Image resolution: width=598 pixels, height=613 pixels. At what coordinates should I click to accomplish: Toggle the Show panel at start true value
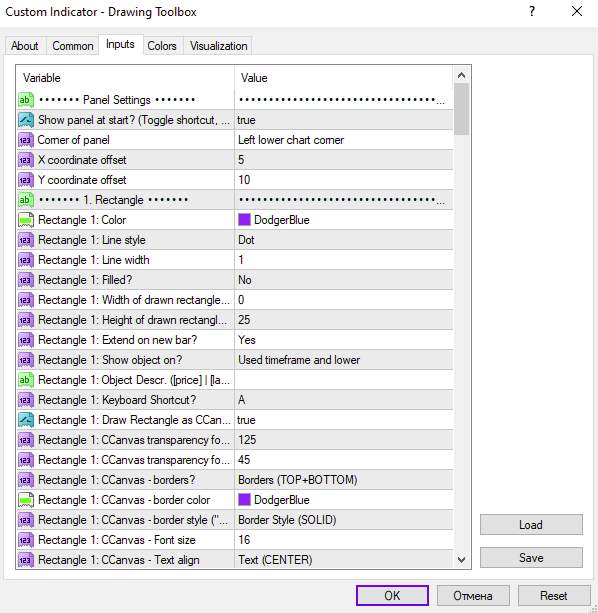coord(344,120)
